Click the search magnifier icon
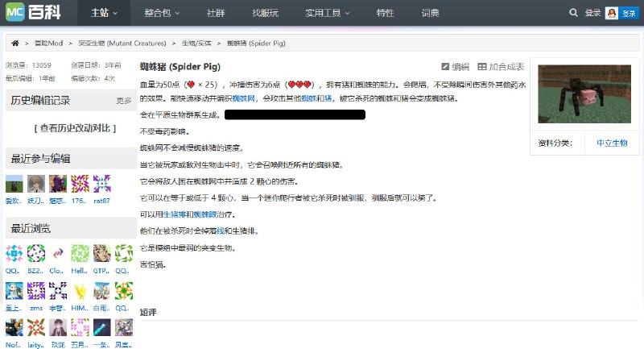The height and width of the screenshot is (349, 644). pyautogui.click(x=573, y=13)
